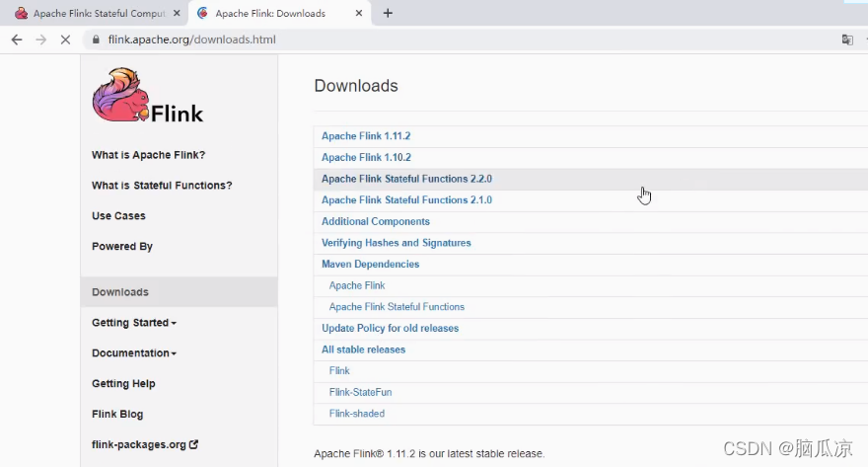Click the browser forward arrow
Screen dimensions: 868x467
(x=41, y=39)
